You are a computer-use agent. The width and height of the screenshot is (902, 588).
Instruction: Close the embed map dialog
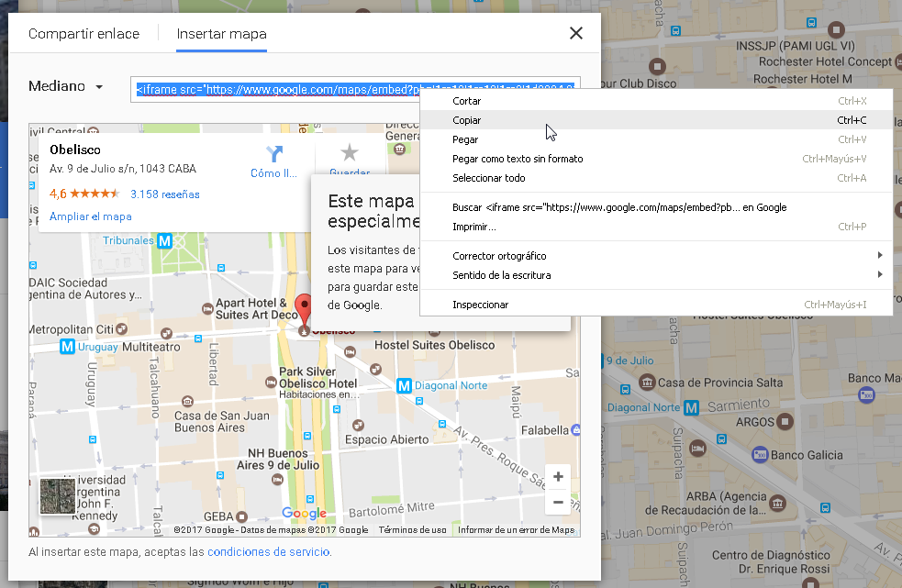(x=576, y=33)
